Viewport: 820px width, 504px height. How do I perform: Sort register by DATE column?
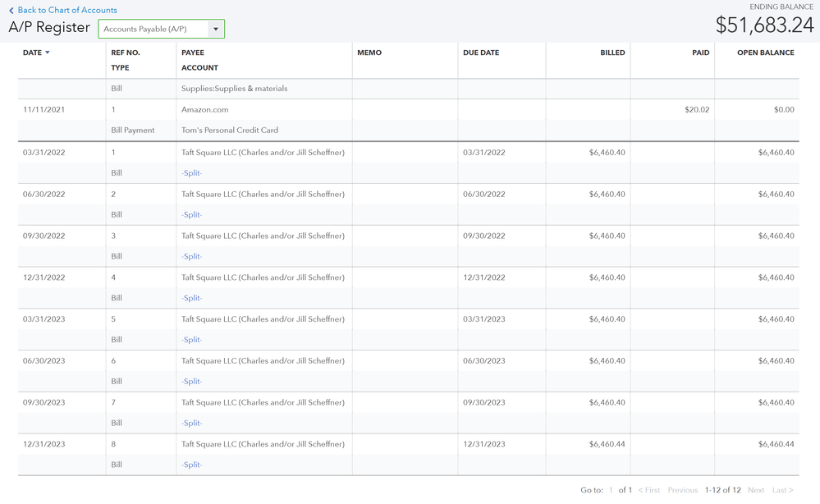(34, 52)
